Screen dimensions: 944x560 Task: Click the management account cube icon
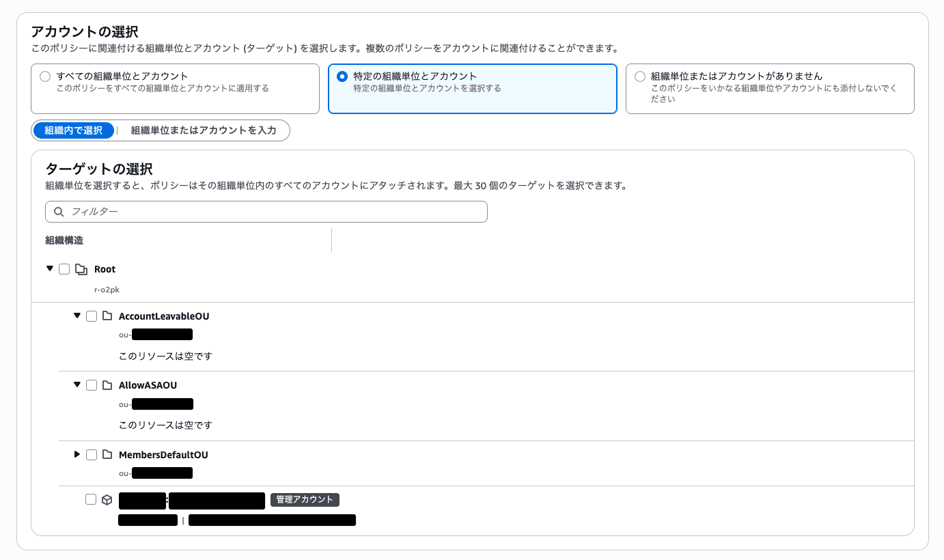point(107,500)
